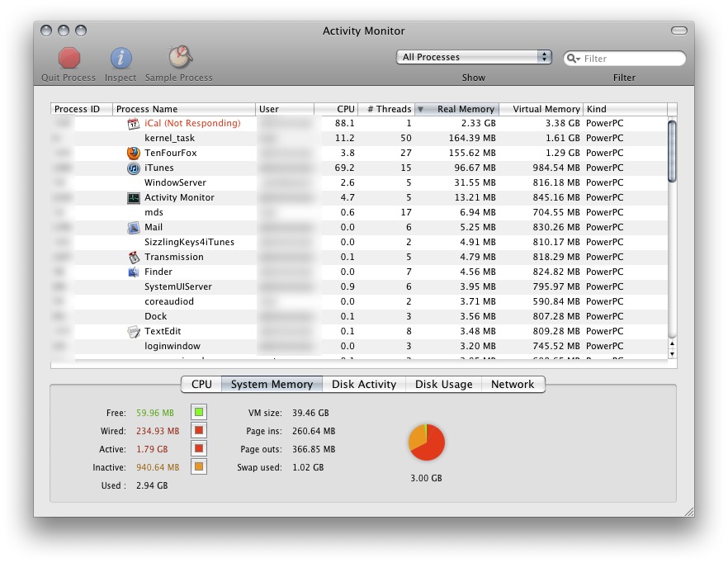Viewport: 728px width, 563px height.
Task: Click the 69.2 CPU value for iTunes
Action: [344, 168]
